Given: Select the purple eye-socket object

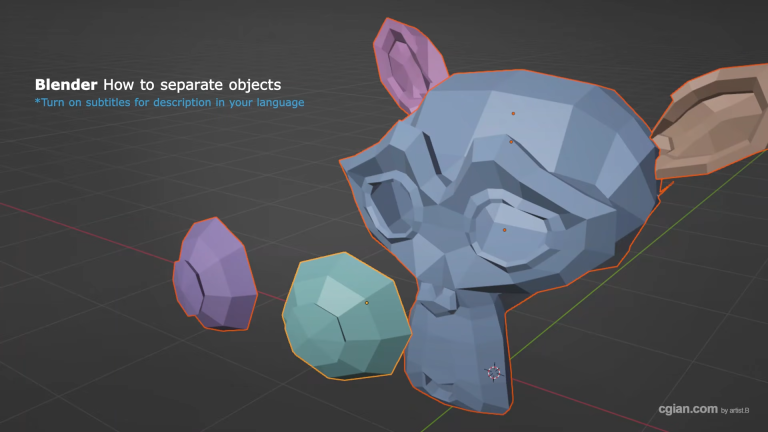Looking at the screenshot, I should click(215, 274).
